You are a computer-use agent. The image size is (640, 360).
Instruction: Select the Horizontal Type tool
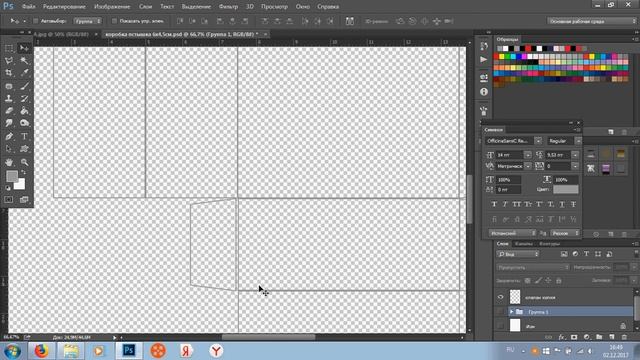(x=24, y=136)
